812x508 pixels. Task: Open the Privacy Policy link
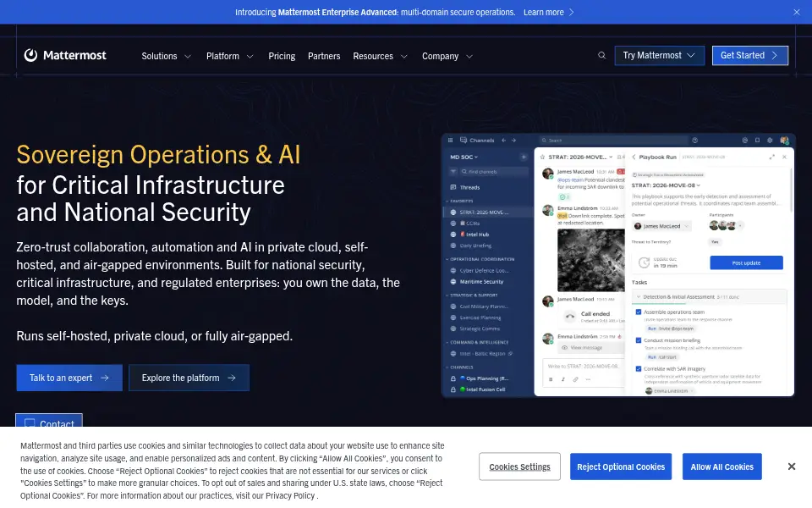pyautogui.click(x=289, y=495)
